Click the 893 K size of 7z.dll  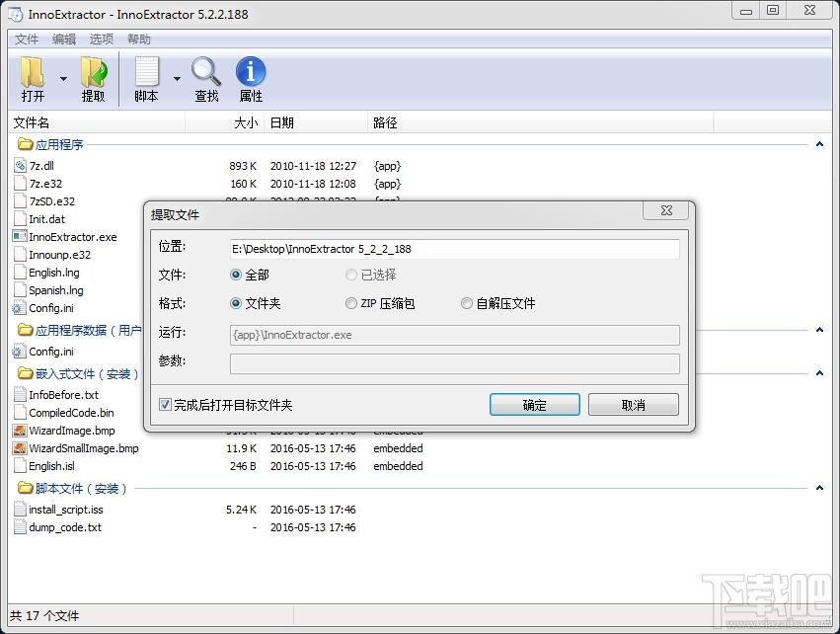243,166
